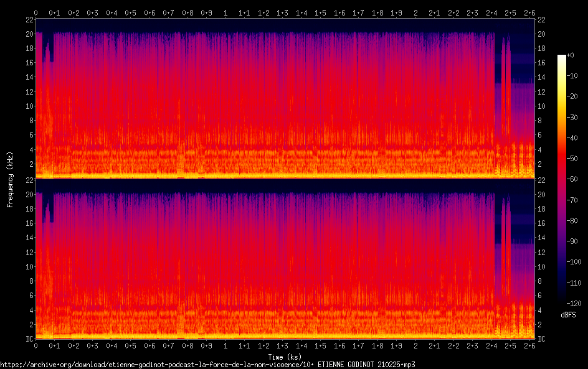Click the '1.2' tick on the bottom time axis
Viewport: 588px width, 369px height.
coord(263,346)
